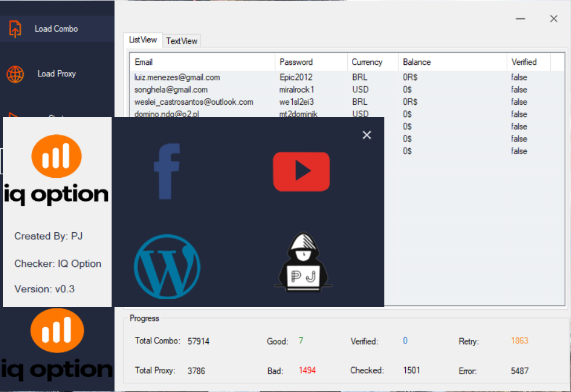Click the Total Combo value 57914

pos(198,342)
